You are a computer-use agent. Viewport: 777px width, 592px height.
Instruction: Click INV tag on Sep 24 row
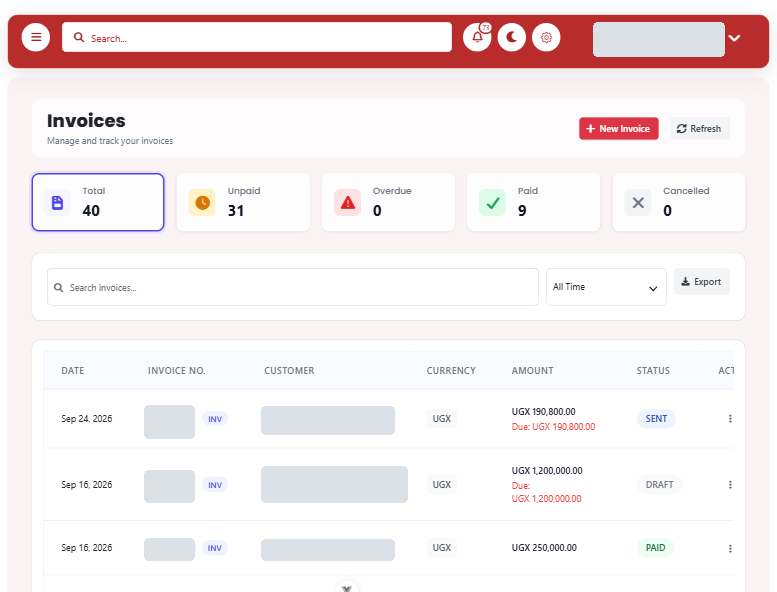pos(215,419)
